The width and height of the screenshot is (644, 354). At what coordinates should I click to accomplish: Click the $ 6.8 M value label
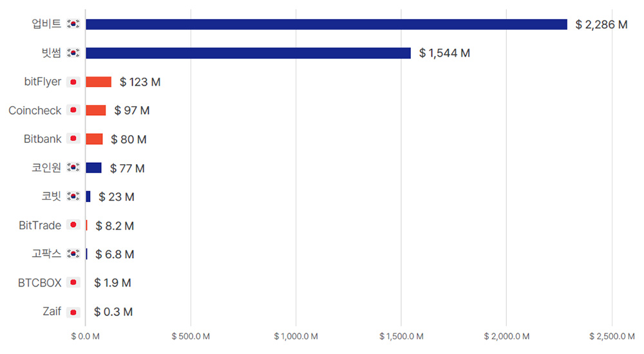[x=115, y=254]
